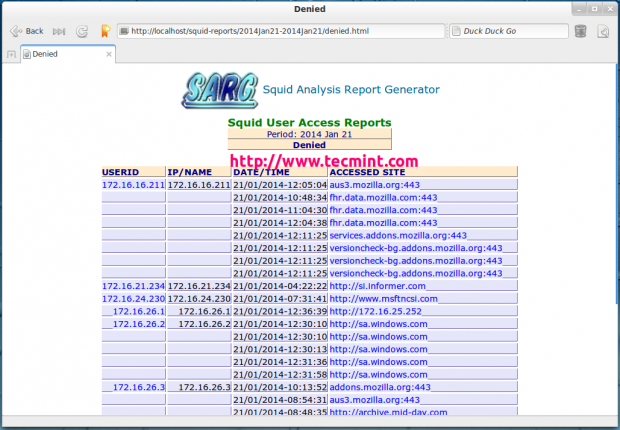Open userid link 172.16.26.1
The height and width of the screenshot is (430, 620).
[139, 311]
